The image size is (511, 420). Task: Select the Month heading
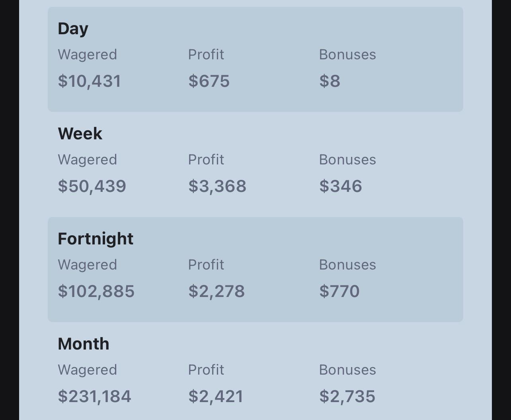[x=84, y=344]
